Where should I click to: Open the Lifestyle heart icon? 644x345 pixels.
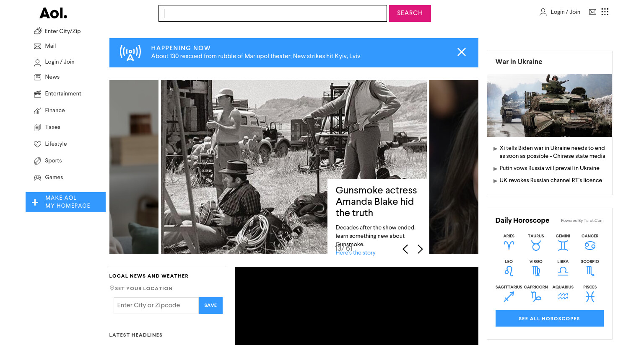point(38,144)
